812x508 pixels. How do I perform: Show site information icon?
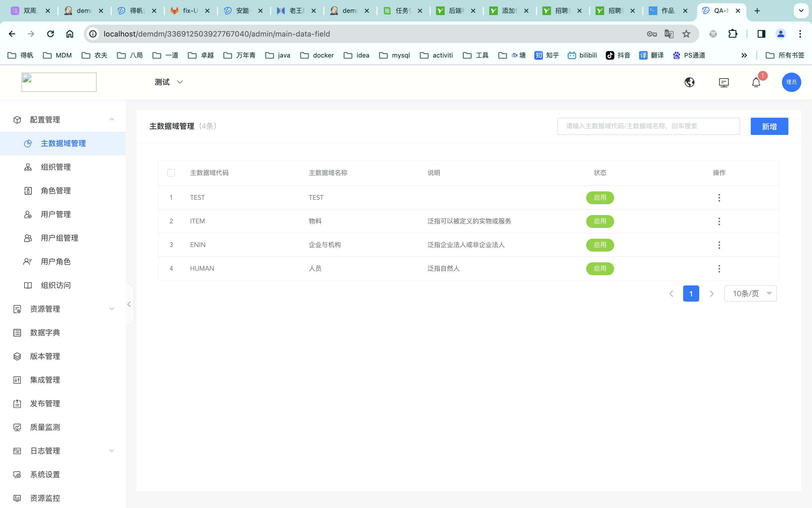point(93,34)
